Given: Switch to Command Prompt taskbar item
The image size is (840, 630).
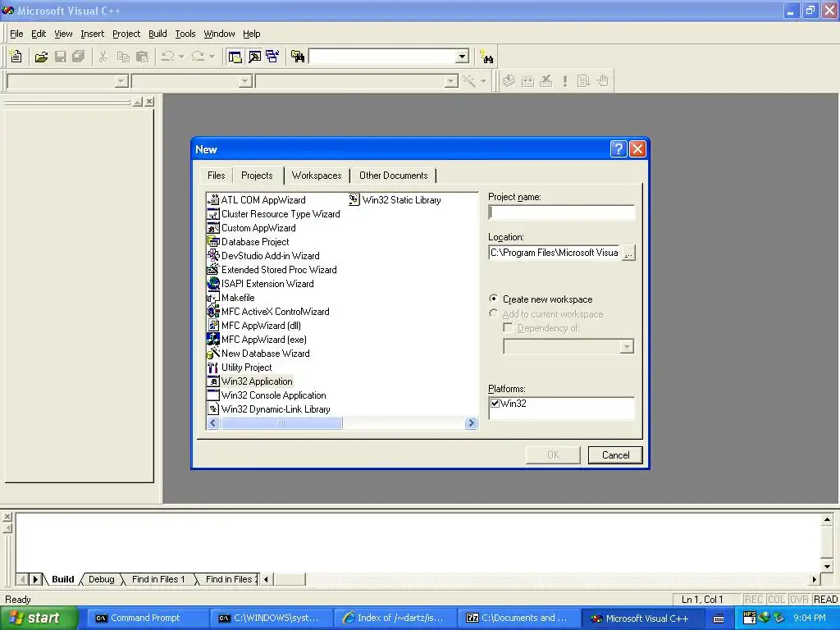Looking at the screenshot, I should point(146,619).
